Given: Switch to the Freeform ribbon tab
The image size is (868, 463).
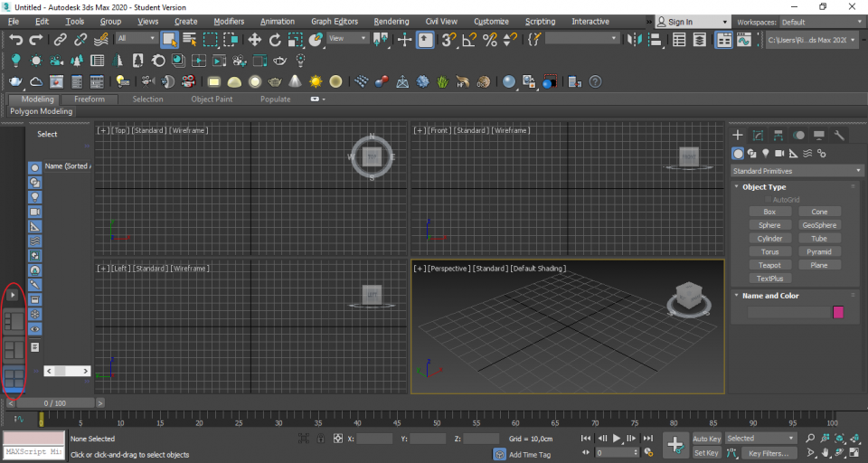Looking at the screenshot, I should click(90, 99).
